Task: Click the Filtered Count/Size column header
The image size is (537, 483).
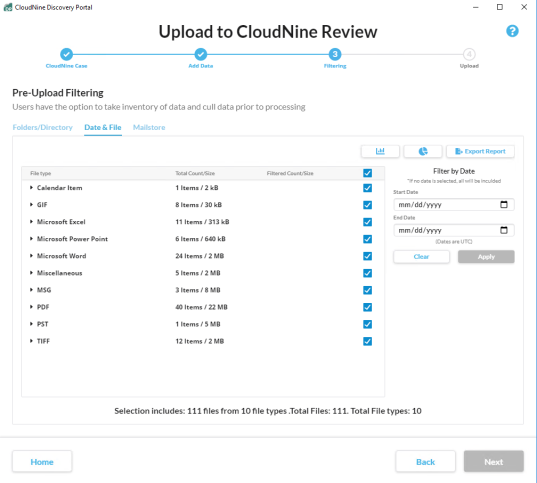Action: coord(290,173)
